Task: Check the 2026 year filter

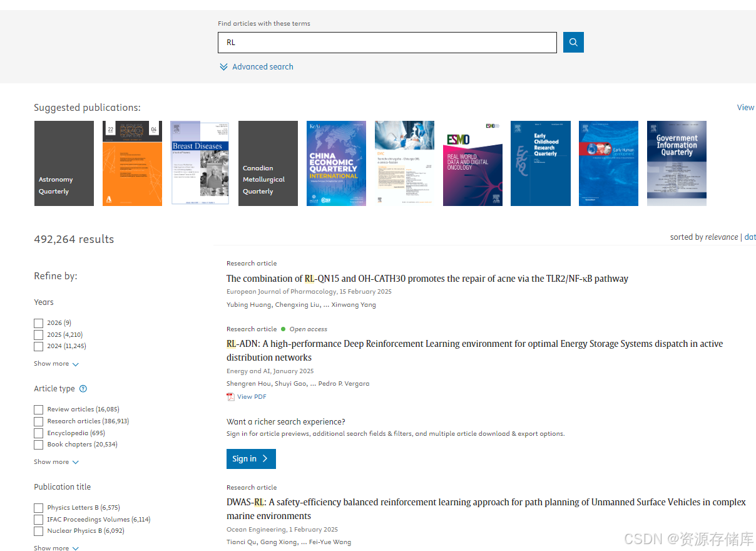Action: (x=39, y=323)
